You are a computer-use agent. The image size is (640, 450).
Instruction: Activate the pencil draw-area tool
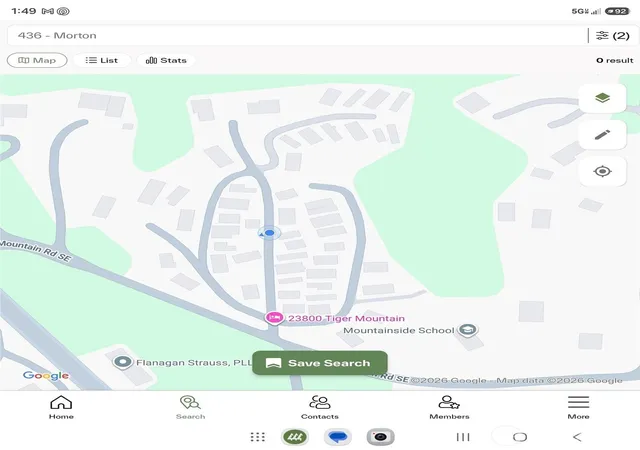tap(602, 135)
